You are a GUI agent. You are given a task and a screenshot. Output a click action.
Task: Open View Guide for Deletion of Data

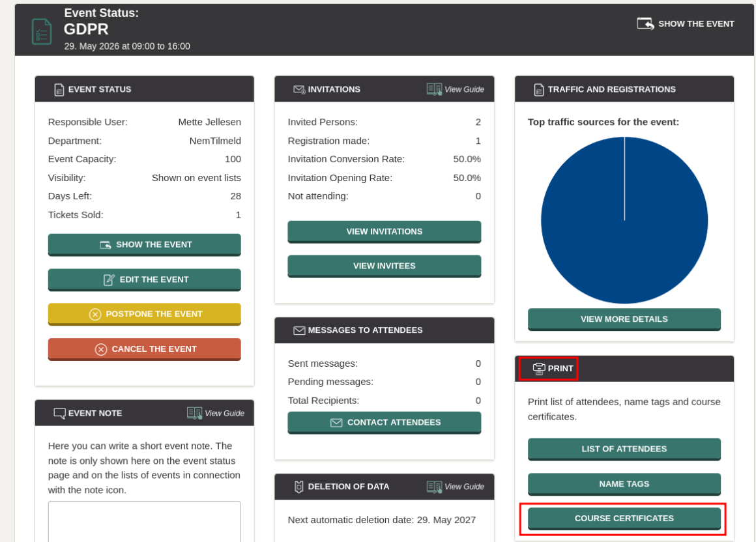[x=455, y=487]
